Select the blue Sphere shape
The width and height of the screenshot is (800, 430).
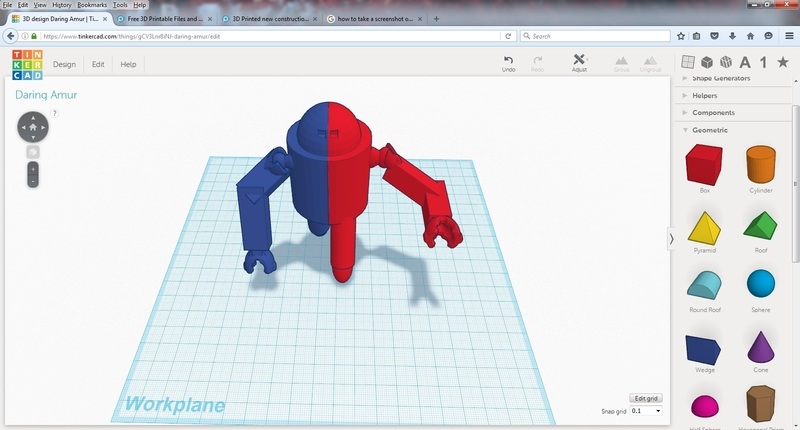click(762, 285)
